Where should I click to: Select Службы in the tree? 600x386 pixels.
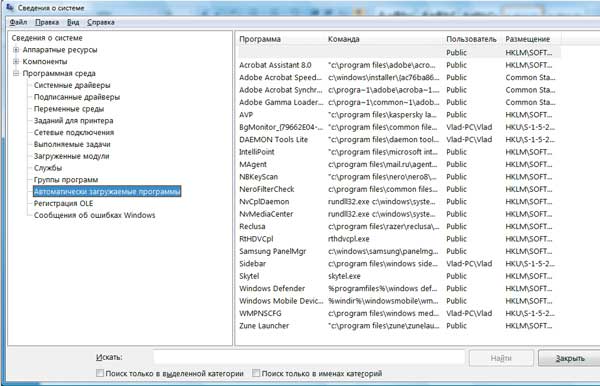pos(48,168)
